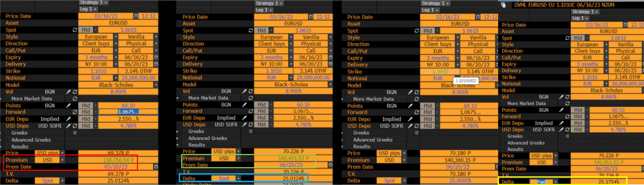Open Price Date calendar in leftmost panel
Image resolution: width=644 pixels, height=185 pixels.
click(136, 16)
